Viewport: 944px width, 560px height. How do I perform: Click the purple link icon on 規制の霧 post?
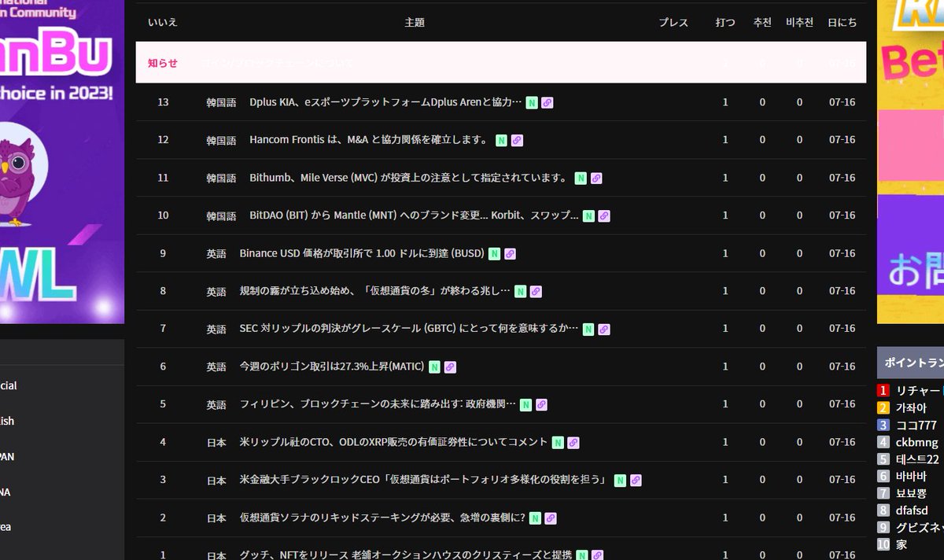536,291
